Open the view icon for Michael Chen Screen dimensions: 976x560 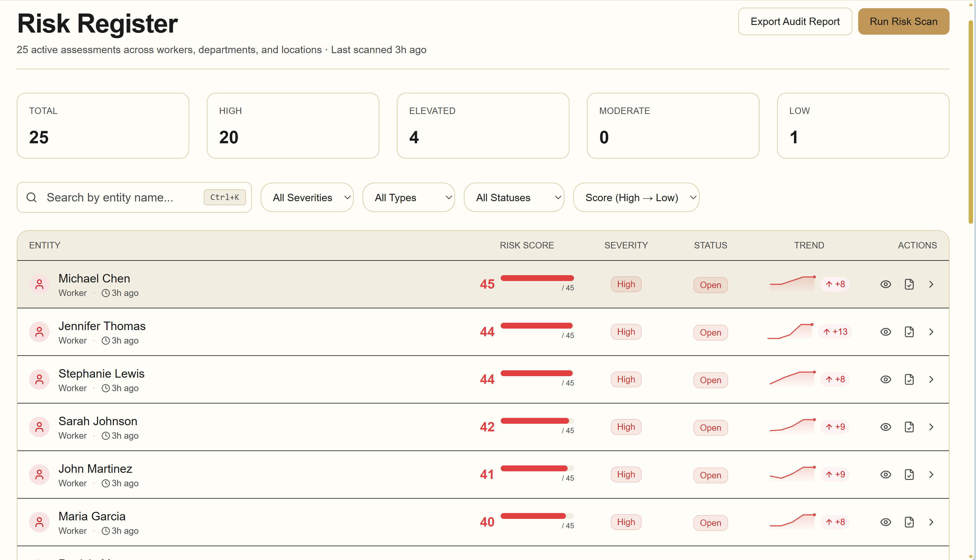pos(886,284)
